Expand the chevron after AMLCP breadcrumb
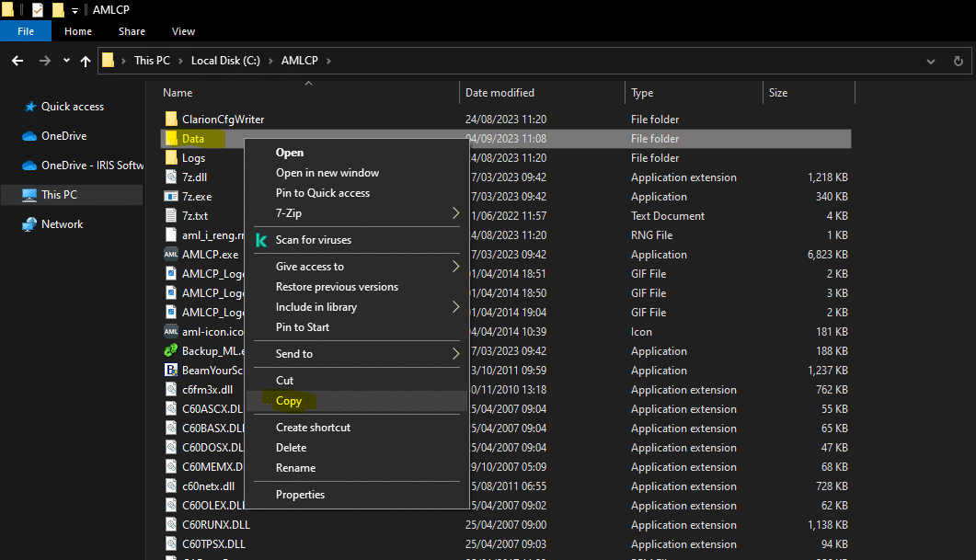 328,61
